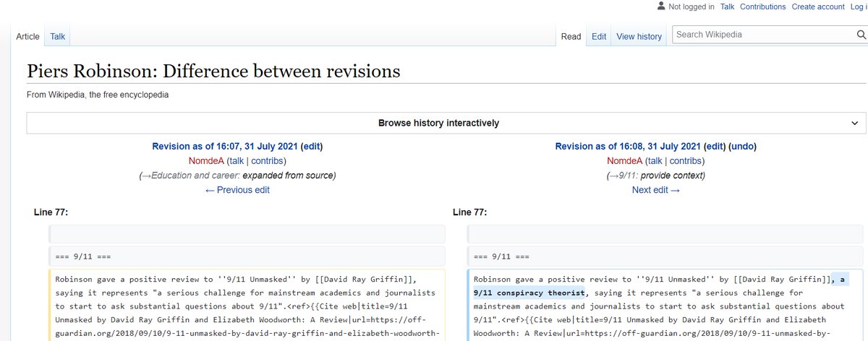Open the top Talk link for anonymous user
Viewport: 868px width, 341px height.
coord(727,7)
